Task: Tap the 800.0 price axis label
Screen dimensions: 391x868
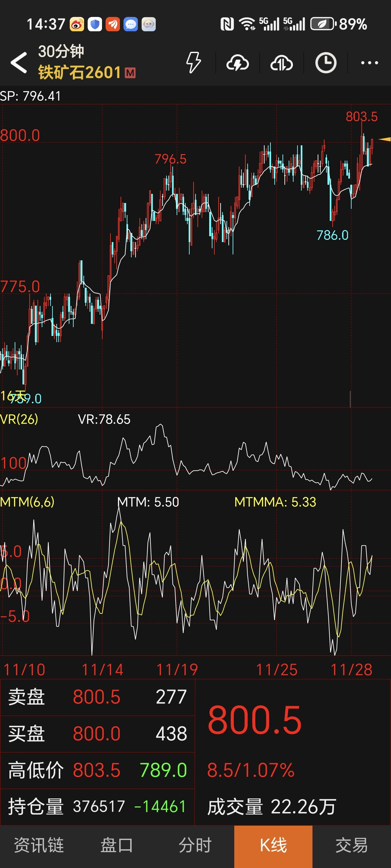Action: (x=20, y=136)
